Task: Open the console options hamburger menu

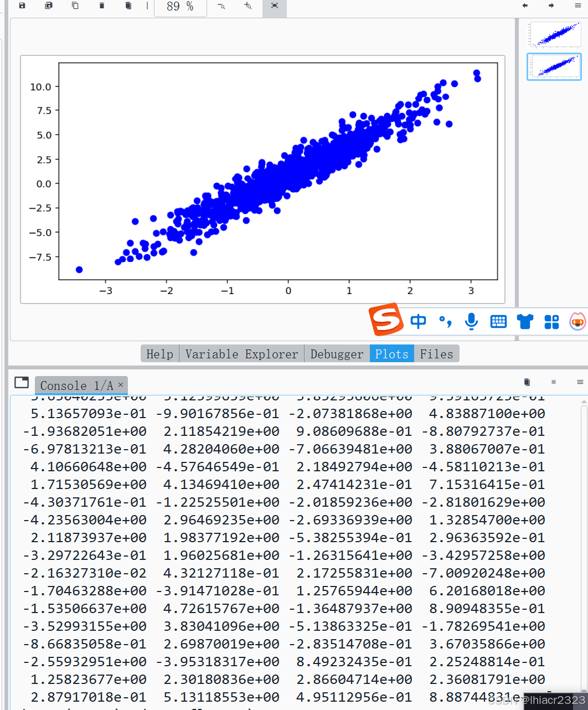Action: coord(580,382)
